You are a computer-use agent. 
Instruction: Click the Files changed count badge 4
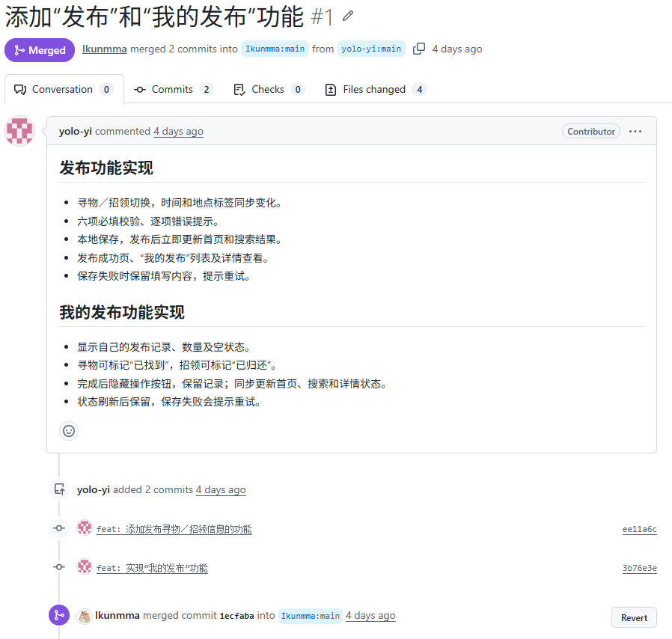pyautogui.click(x=420, y=89)
